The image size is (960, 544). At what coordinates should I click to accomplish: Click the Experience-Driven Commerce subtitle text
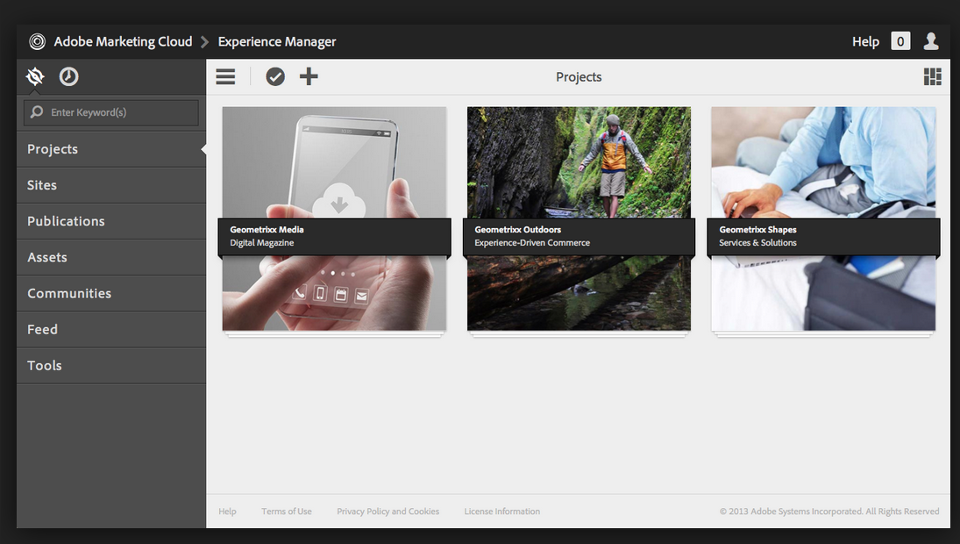tap(532, 243)
